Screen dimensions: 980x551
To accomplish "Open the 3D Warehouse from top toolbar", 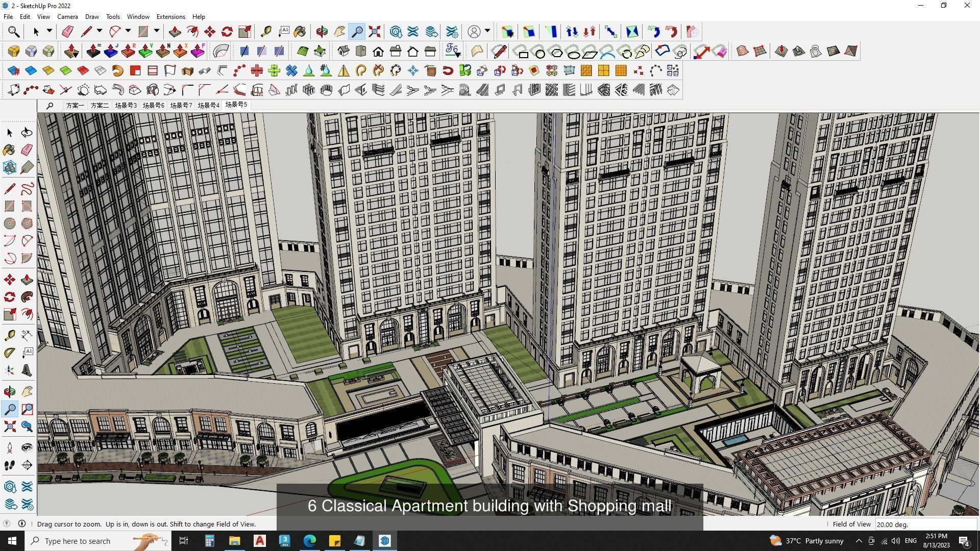I will click(x=396, y=32).
